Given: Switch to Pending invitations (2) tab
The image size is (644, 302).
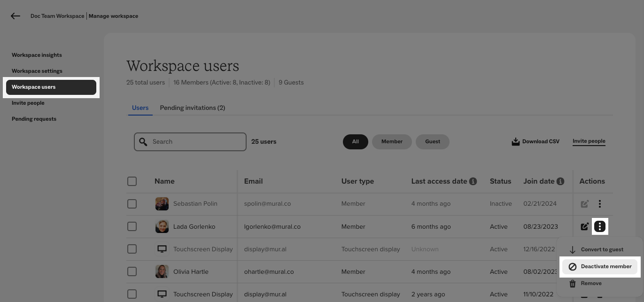Looking at the screenshot, I should [x=193, y=108].
